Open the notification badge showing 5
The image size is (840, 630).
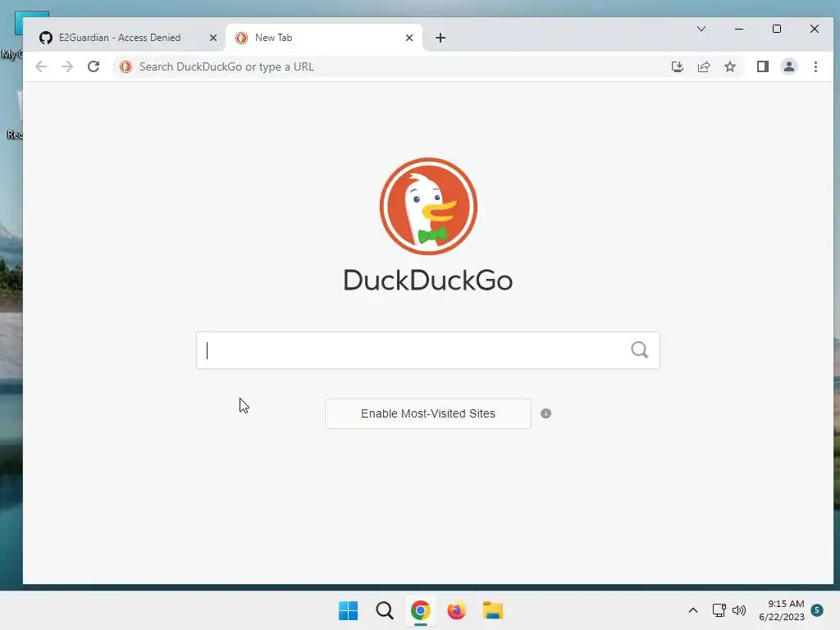[817, 610]
